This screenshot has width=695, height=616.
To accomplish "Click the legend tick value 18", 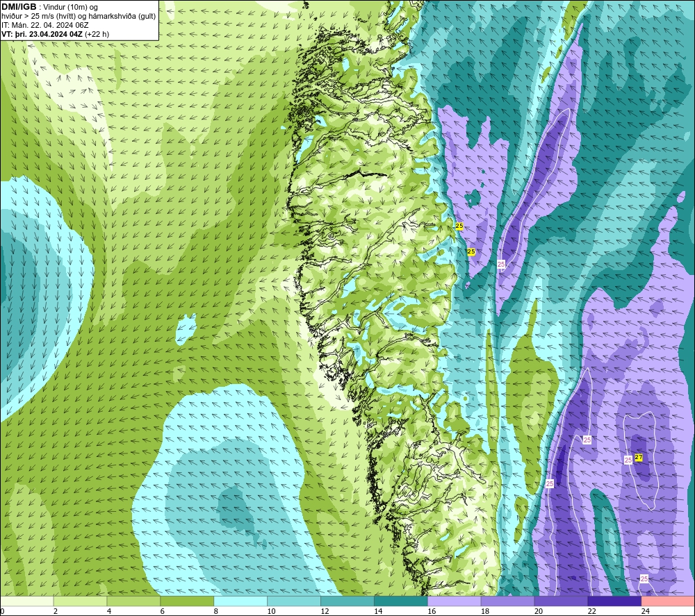I will (485, 611).
